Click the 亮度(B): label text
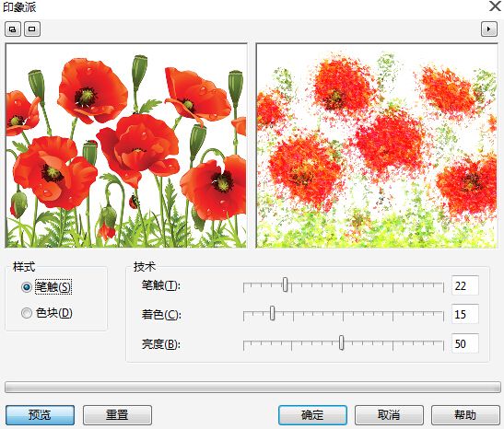504x429 pixels. (161, 344)
